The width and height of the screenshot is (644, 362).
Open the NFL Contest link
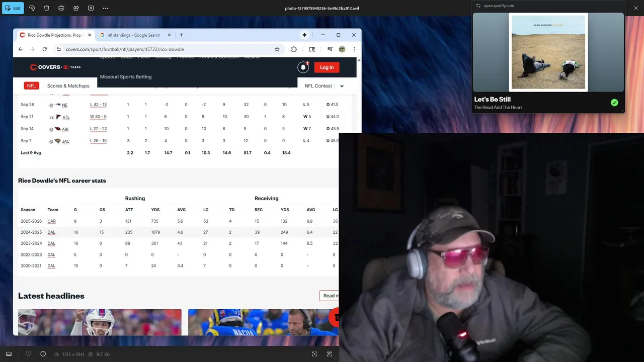(x=318, y=86)
